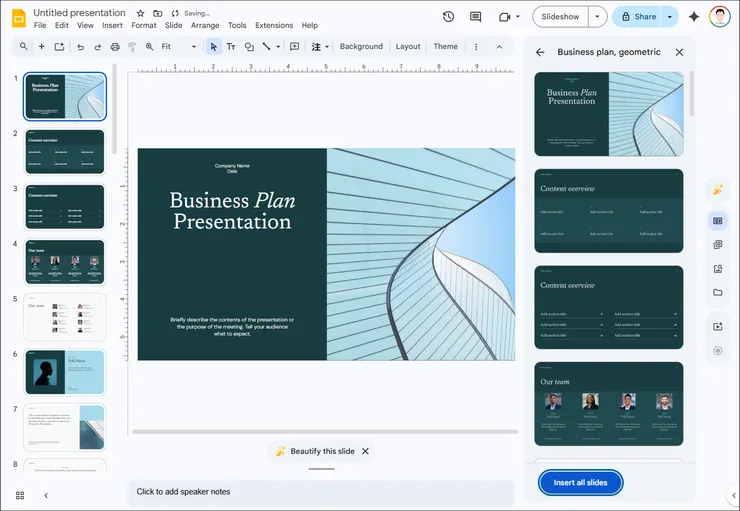Click the Gemini sparkle icon
The width and height of the screenshot is (740, 511).
694,17
